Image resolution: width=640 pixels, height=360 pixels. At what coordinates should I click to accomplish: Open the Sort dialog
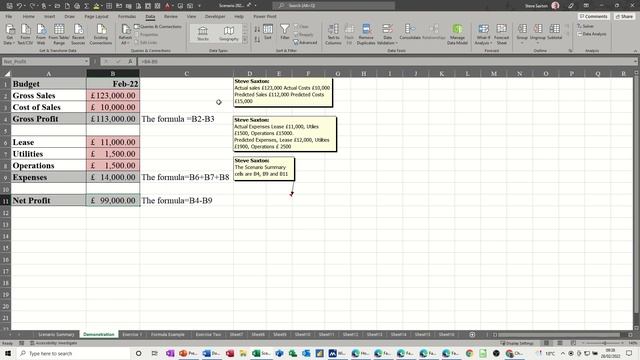pos(268,32)
